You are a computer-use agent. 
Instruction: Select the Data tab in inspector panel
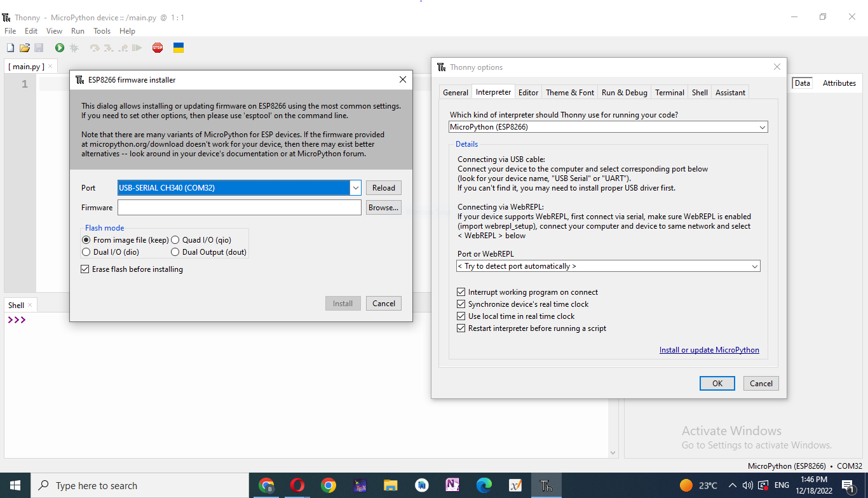(x=803, y=83)
